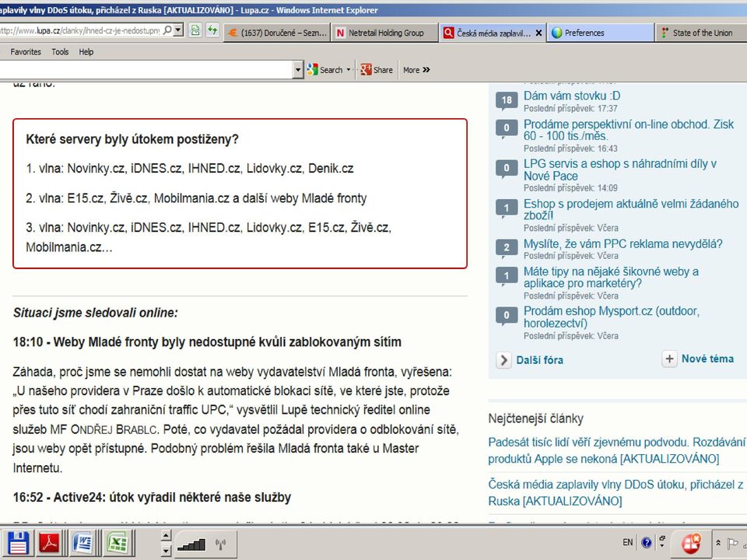Open the EN language indicator
Image resolution: width=747 pixels, height=560 pixels.
(628, 542)
